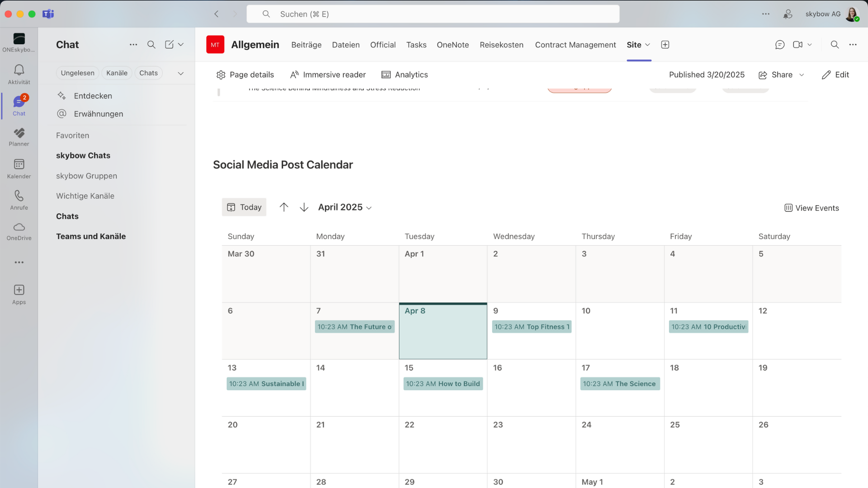Open the Reisekosten tab
The image size is (868, 488).
501,45
